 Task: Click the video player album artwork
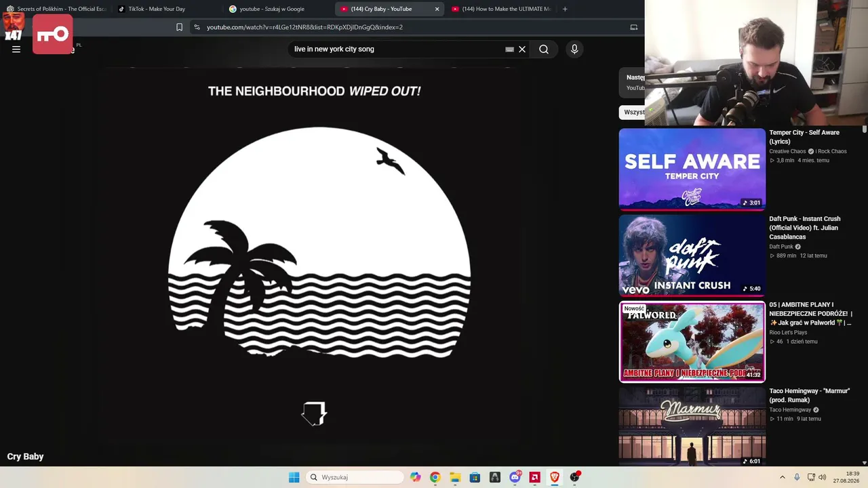click(x=319, y=242)
